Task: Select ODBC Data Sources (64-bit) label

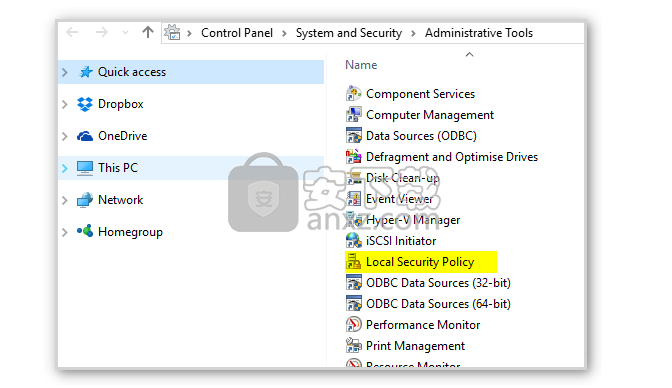Action: [438, 304]
